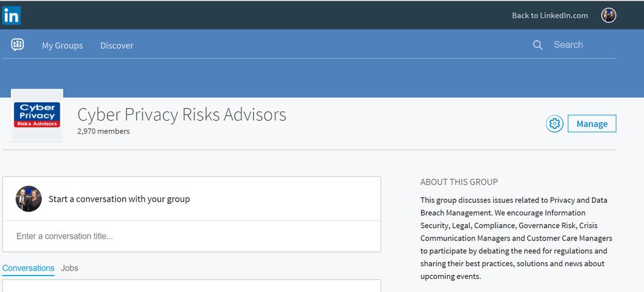The width and height of the screenshot is (644, 292).
Task: Select the Conversations tab
Action: (x=28, y=268)
